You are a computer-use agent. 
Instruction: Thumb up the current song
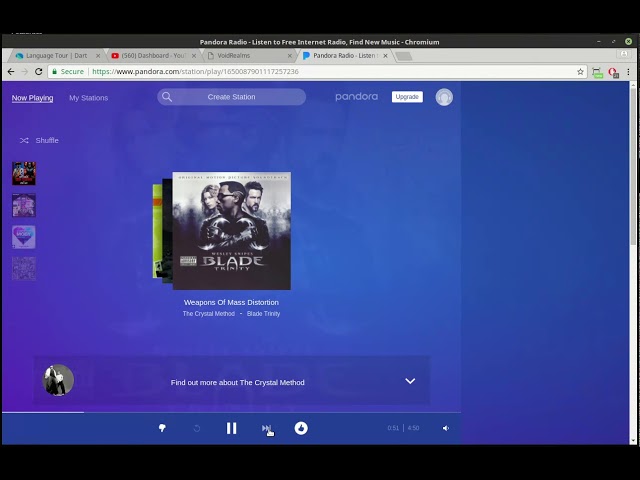point(301,428)
